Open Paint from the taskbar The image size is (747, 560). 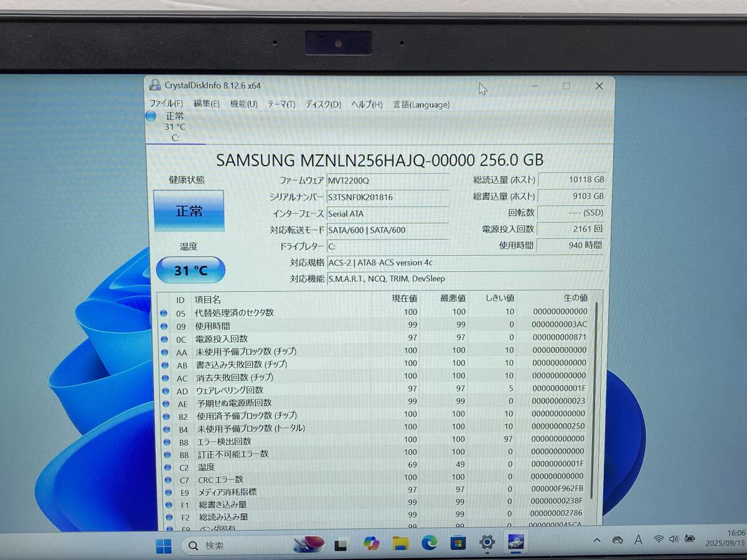(308, 544)
